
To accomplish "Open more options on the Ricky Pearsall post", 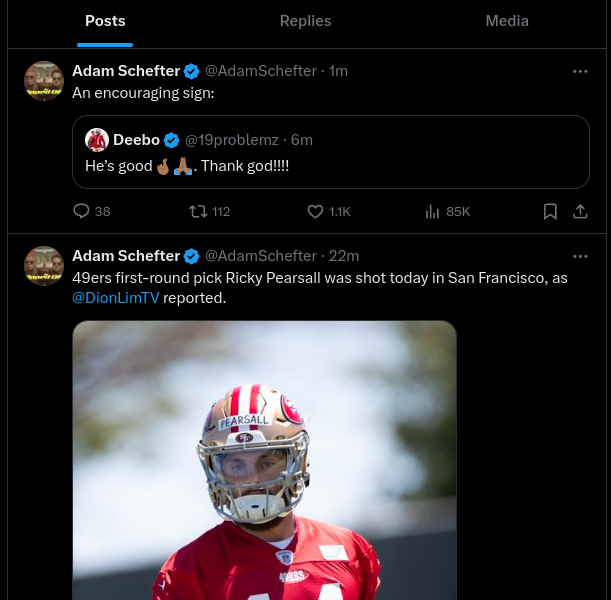I will click(x=580, y=256).
